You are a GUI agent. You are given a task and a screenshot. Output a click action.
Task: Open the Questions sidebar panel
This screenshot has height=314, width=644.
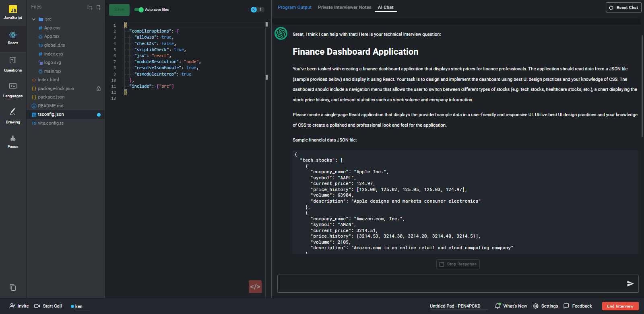[13, 64]
